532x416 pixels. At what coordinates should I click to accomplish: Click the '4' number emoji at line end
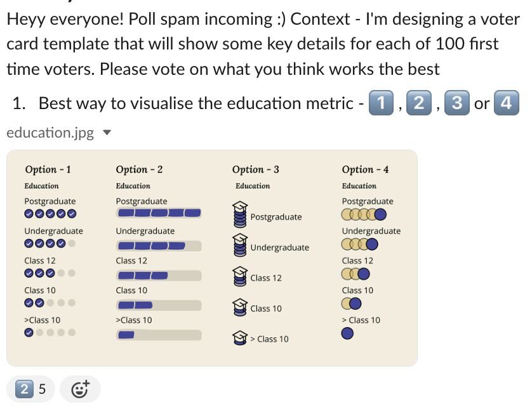505,103
